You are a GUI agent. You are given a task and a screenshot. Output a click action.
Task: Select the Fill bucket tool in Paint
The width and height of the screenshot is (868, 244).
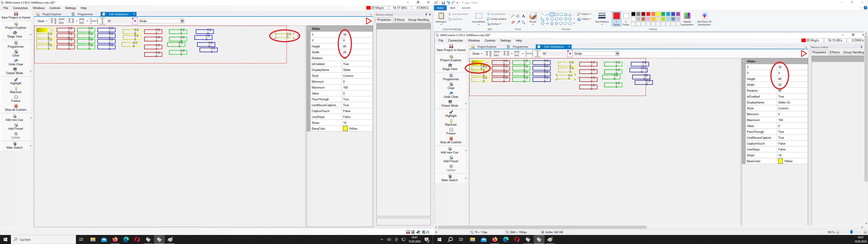pyautogui.click(x=518, y=16)
